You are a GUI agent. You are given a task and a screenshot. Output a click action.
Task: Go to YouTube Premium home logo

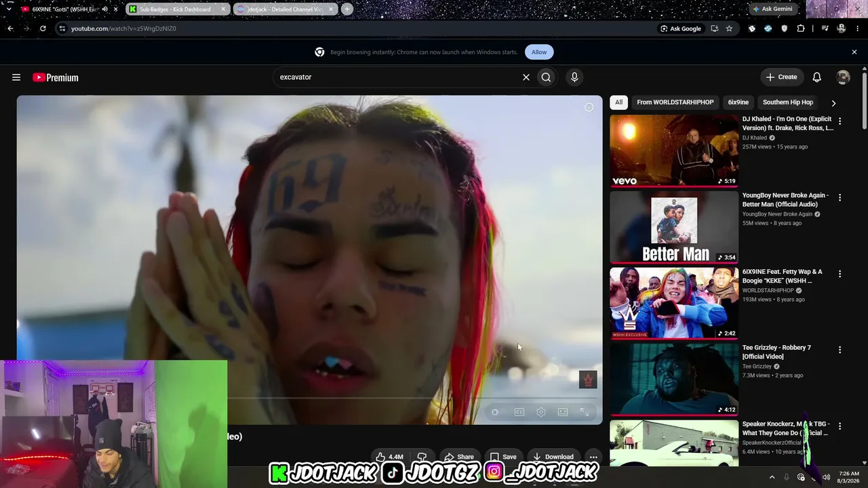point(56,77)
